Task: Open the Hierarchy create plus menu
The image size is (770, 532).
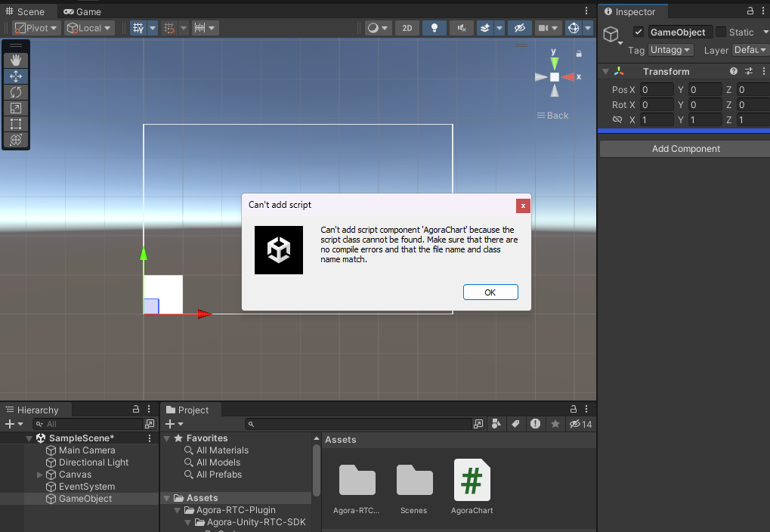Action: click(14, 424)
